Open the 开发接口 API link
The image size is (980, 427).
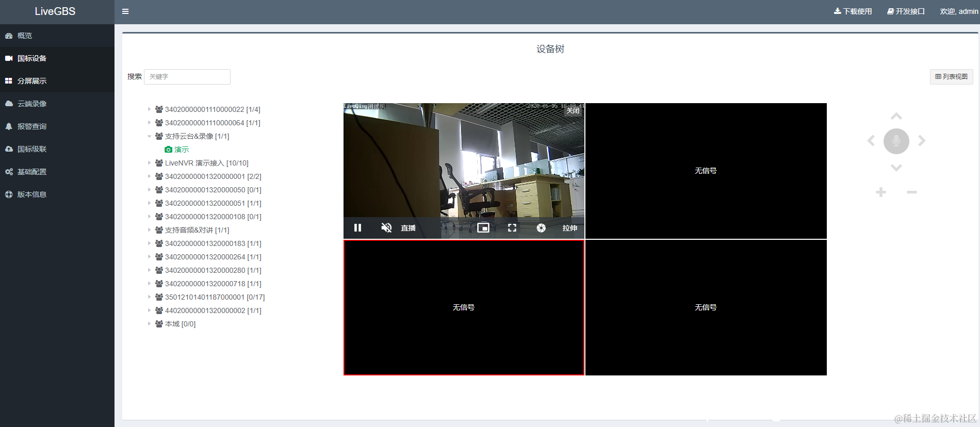tap(906, 11)
